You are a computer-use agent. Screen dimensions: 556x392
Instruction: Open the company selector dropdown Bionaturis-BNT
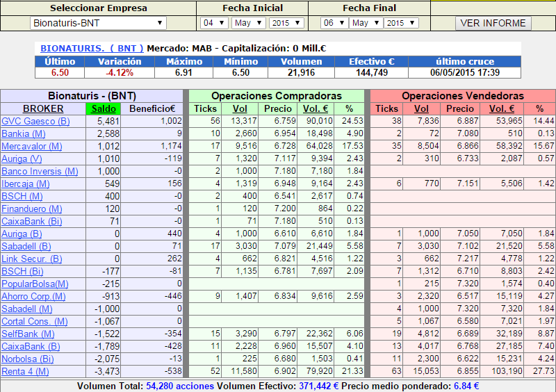pyautogui.click(x=98, y=23)
